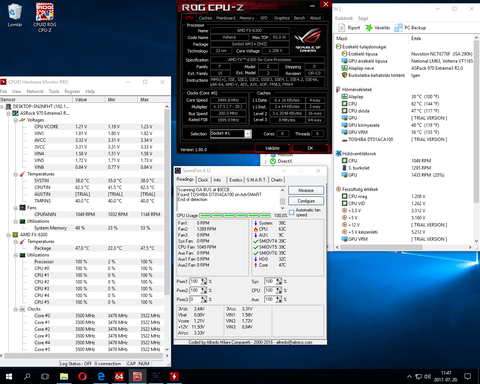Click the Fans icon in HWMonitor tree
Image resolution: width=480 pixels, height=384 pixels.
coord(22,208)
